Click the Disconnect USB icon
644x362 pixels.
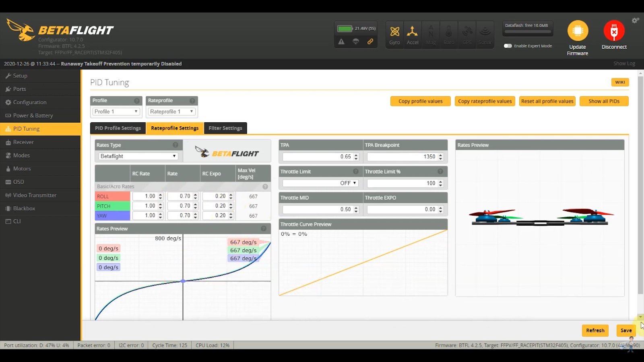click(614, 31)
